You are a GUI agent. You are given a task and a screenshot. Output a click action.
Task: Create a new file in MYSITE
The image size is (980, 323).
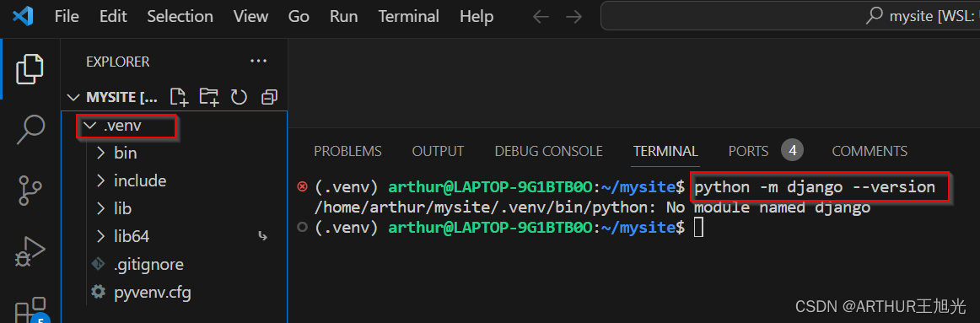click(x=179, y=97)
